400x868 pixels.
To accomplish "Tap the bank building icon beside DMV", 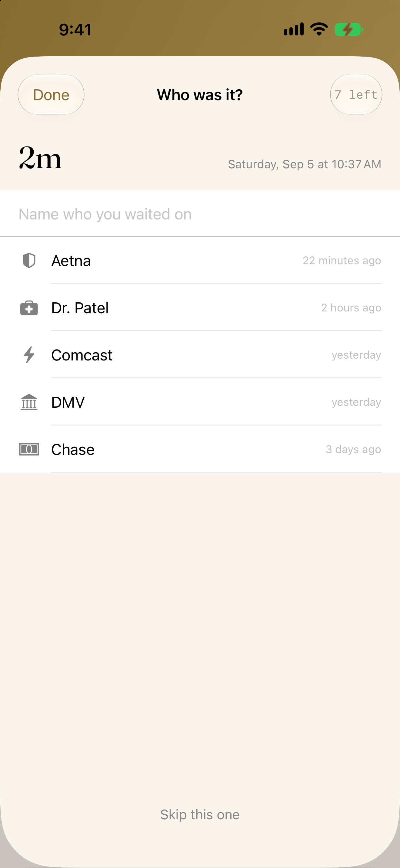I will [29, 402].
